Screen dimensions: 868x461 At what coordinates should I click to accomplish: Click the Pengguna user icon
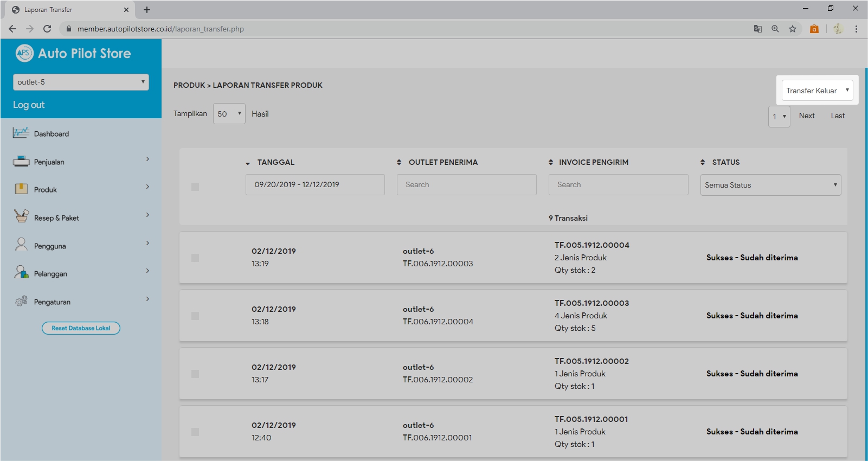(x=21, y=245)
